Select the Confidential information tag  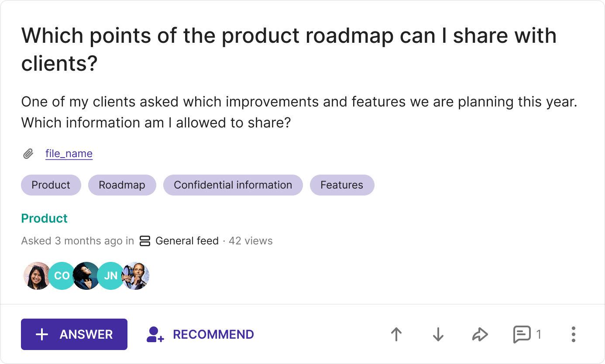pos(233,185)
